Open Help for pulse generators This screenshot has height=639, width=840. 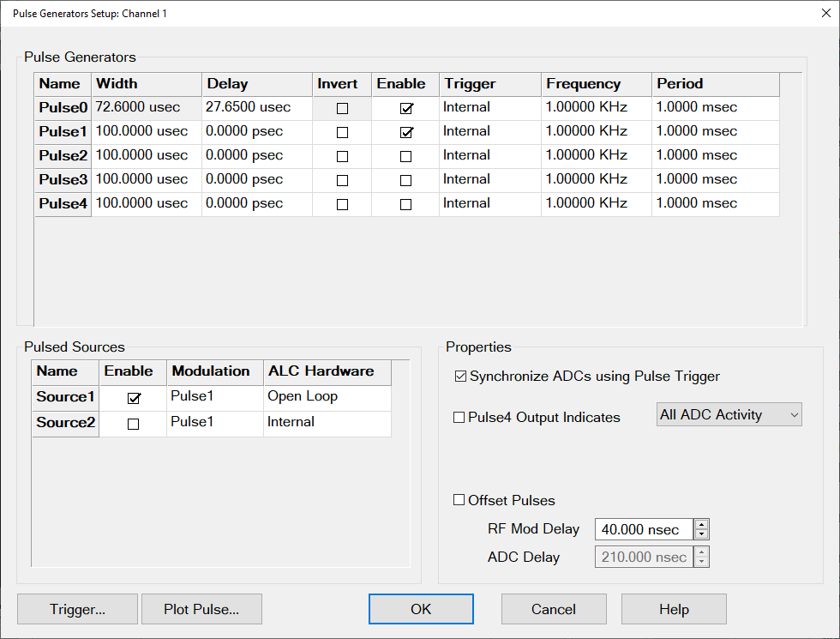pos(674,610)
